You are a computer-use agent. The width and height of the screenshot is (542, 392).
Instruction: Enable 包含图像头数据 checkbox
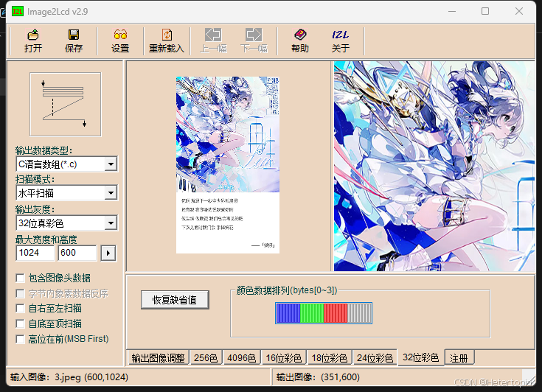pos(21,278)
